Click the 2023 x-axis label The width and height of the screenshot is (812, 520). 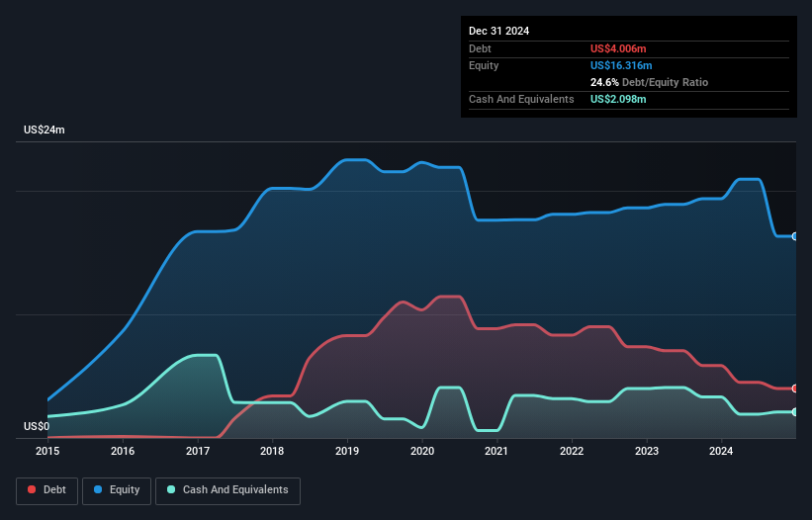click(647, 451)
